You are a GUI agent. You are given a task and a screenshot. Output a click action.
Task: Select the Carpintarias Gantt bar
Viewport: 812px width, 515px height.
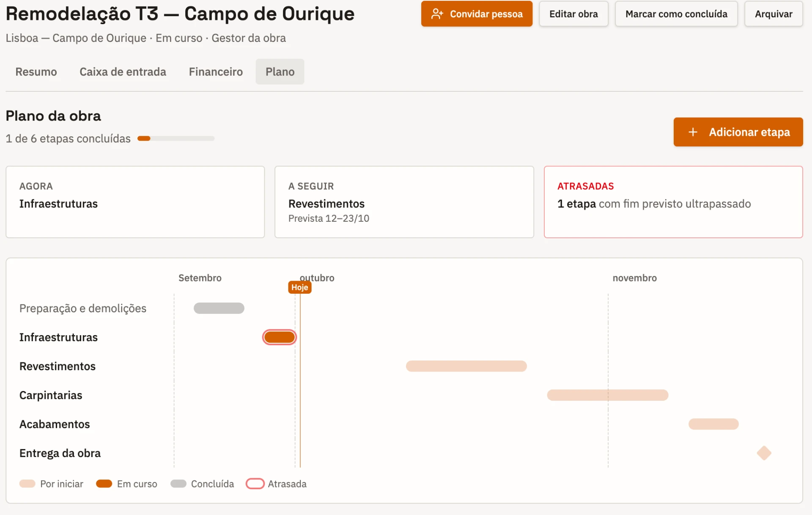(x=608, y=395)
